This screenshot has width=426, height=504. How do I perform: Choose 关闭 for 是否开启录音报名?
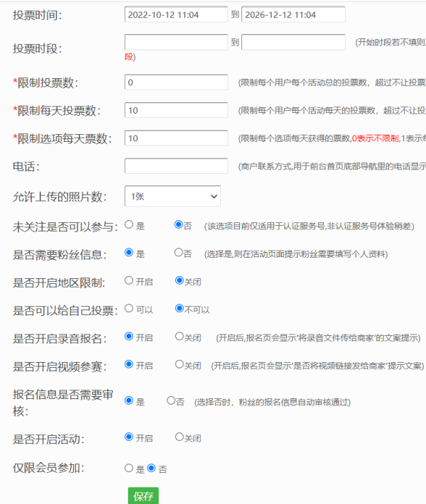tap(179, 336)
